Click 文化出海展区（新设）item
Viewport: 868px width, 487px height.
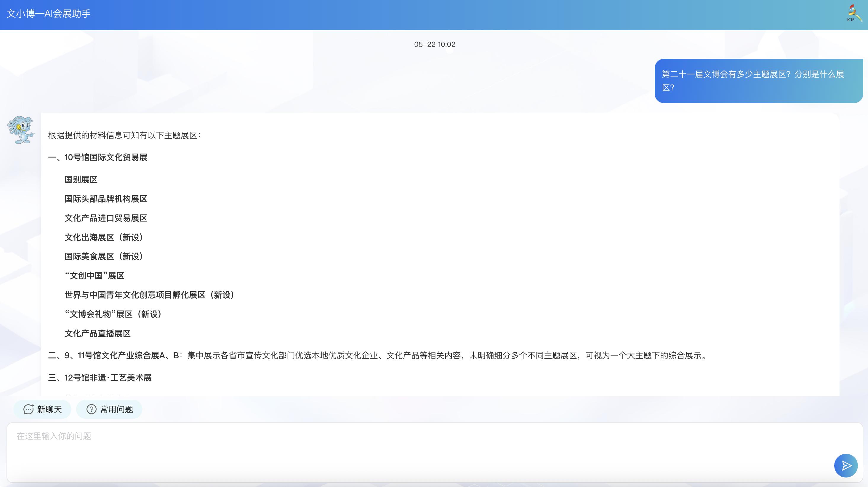click(x=104, y=238)
